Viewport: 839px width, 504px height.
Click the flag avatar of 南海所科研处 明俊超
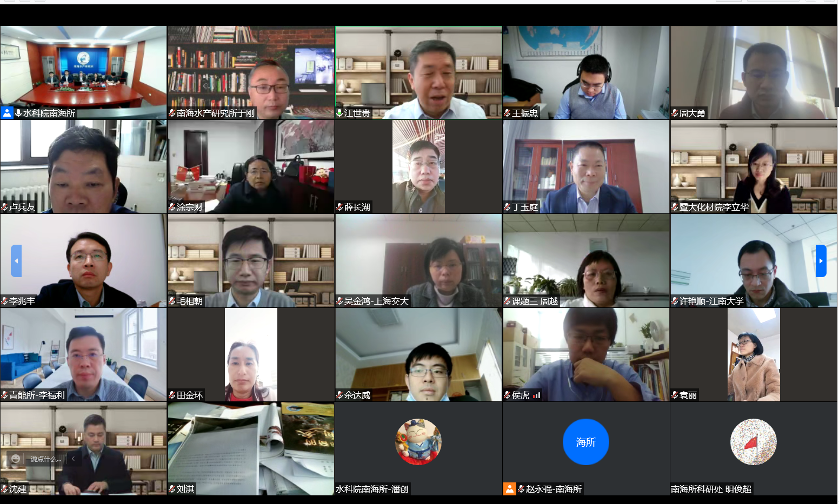coord(754,442)
